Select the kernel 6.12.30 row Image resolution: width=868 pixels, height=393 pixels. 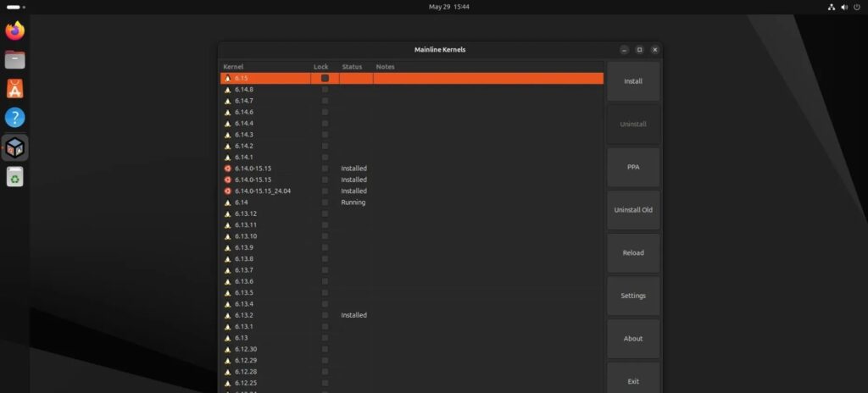246,349
